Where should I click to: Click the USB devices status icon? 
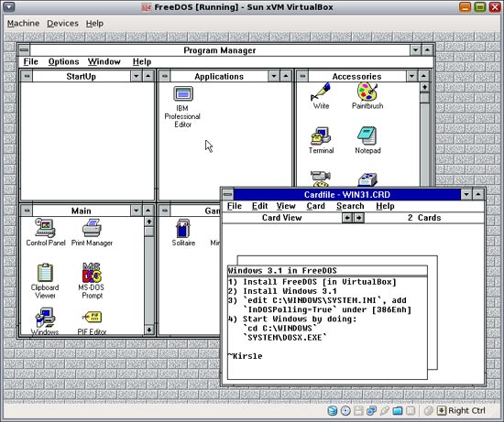tap(385, 410)
